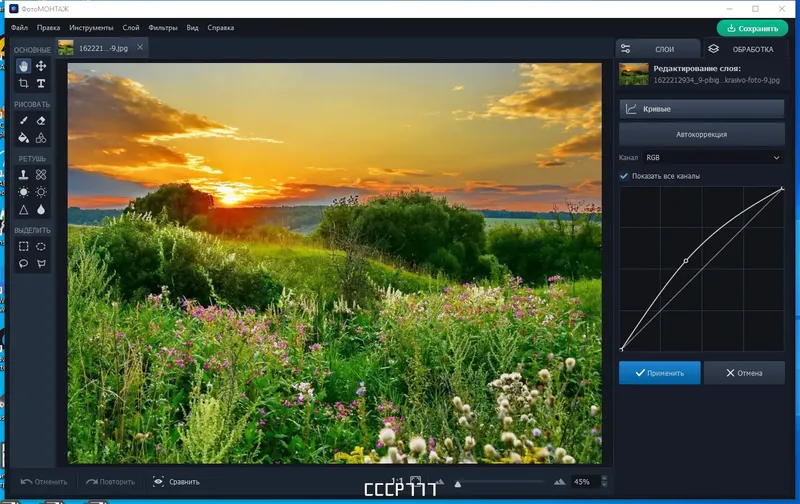The image size is (800, 504).
Task: Click the middle control point on the curve
Action: pos(685,261)
